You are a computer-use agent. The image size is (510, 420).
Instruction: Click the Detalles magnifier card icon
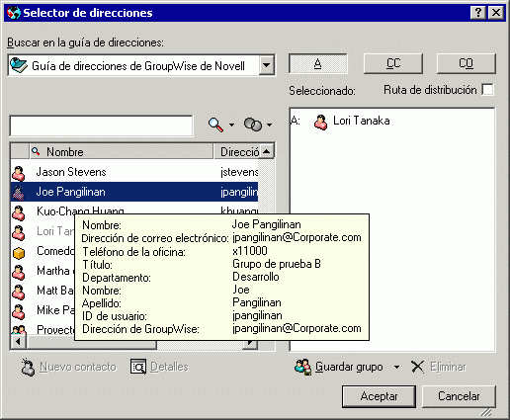[138, 367]
